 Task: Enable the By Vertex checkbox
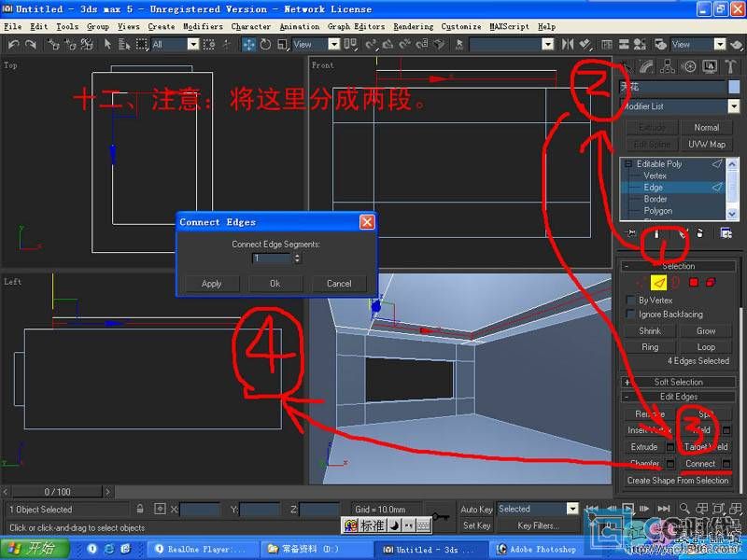point(630,300)
